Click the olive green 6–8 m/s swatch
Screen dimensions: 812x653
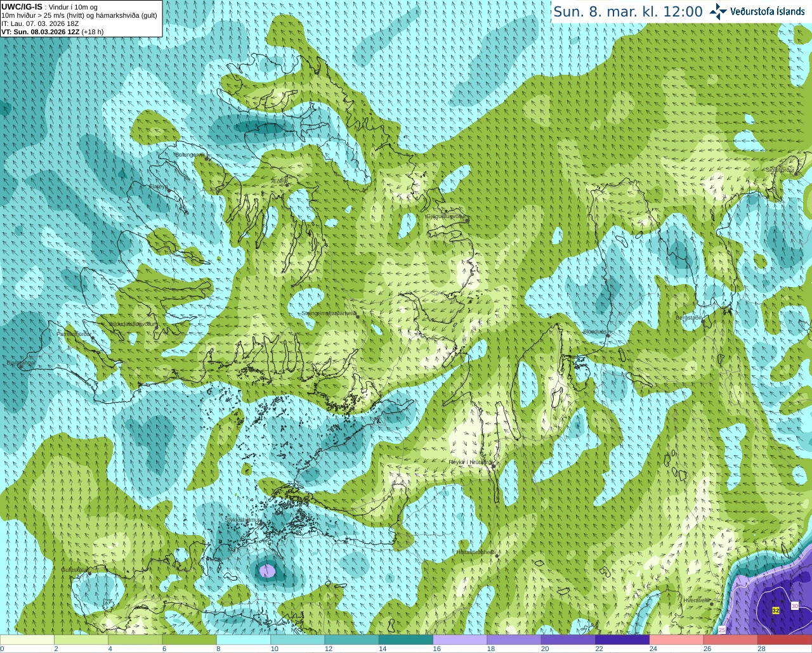click(190, 640)
